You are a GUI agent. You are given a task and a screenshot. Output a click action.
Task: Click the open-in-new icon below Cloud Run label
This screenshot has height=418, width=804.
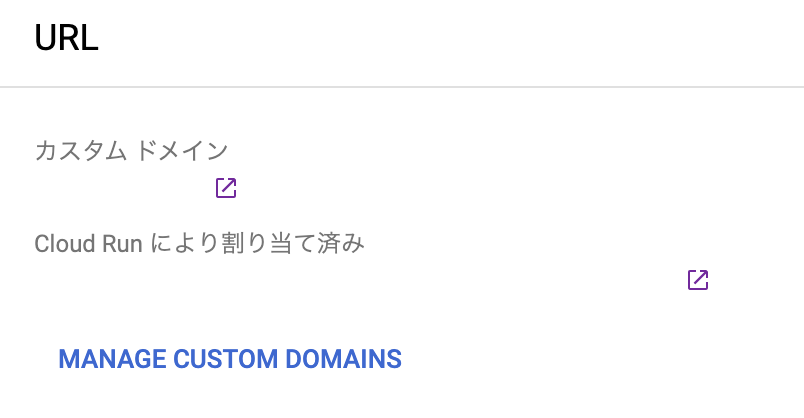pyautogui.click(x=698, y=280)
